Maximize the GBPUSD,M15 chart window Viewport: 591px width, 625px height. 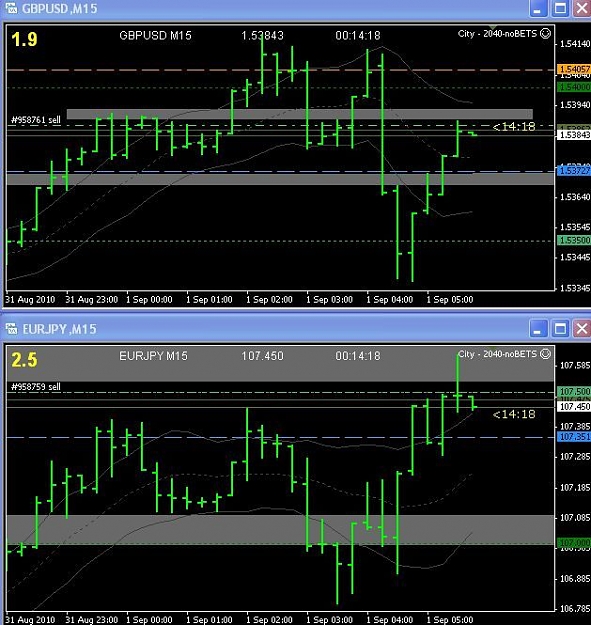(560, 9)
